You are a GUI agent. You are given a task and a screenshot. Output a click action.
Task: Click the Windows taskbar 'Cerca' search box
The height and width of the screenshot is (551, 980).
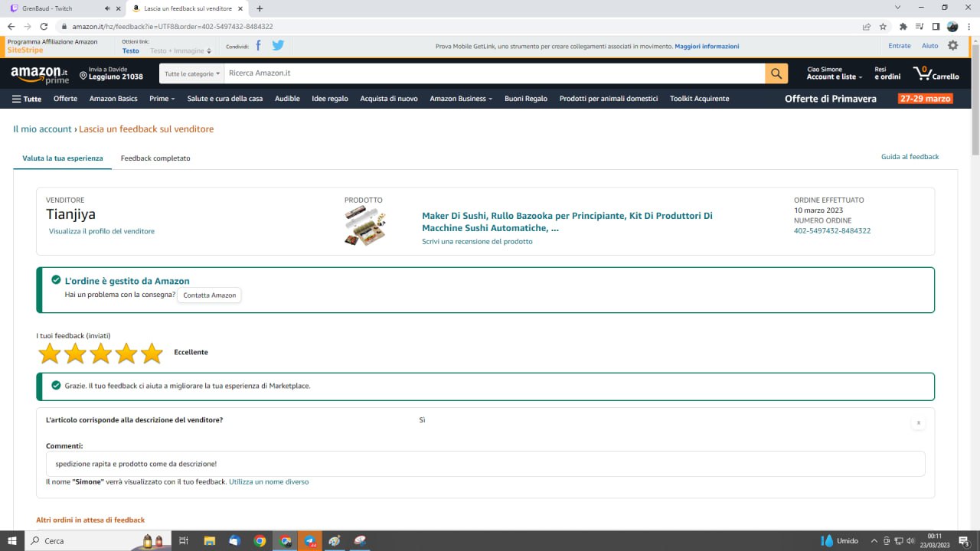[97, 541]
